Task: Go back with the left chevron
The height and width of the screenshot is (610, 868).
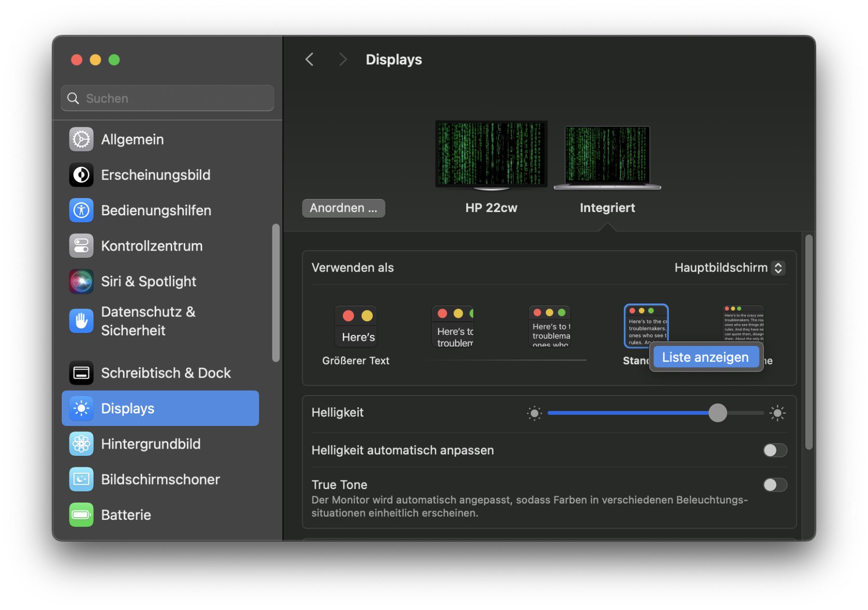Action: click(x=310, y=59)
